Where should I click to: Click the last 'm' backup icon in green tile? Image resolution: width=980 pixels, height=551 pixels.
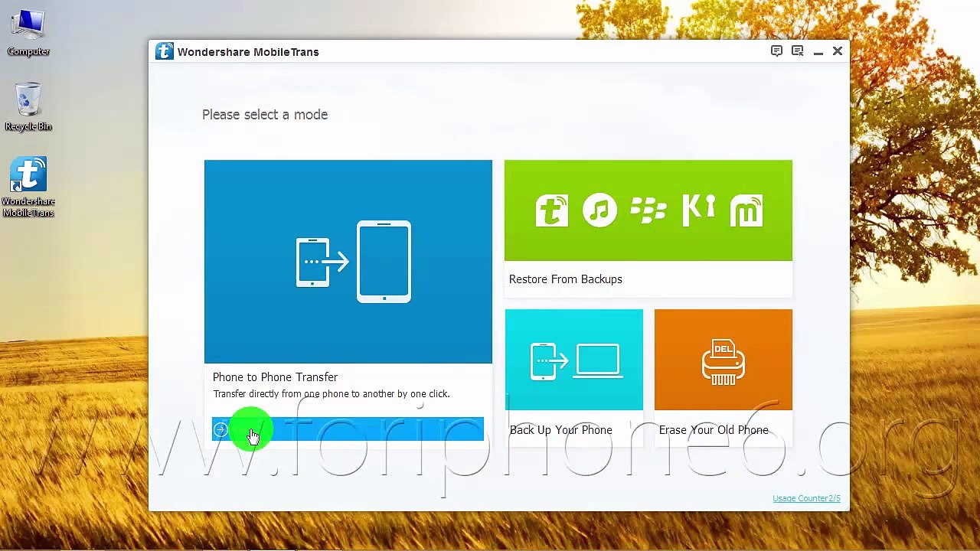(746, 210)
